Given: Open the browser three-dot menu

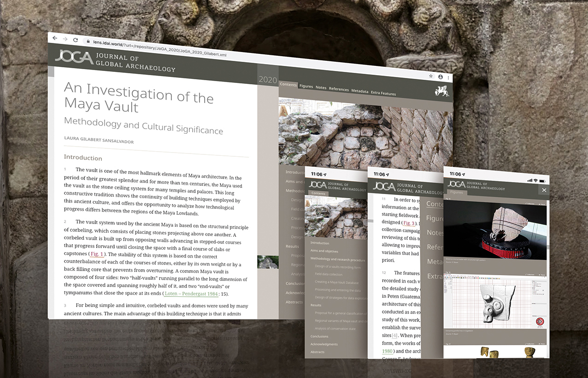Looking at the screenshot, I should 448,77.
